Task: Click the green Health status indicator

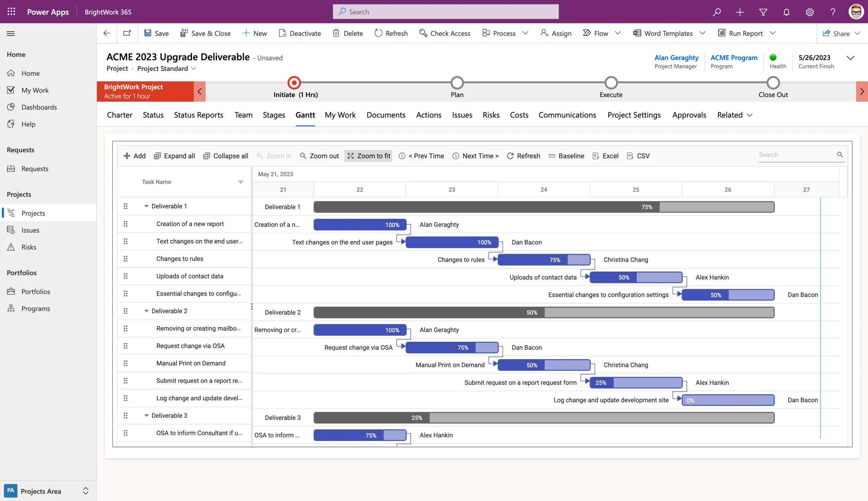Action: [x=773, y=58]
